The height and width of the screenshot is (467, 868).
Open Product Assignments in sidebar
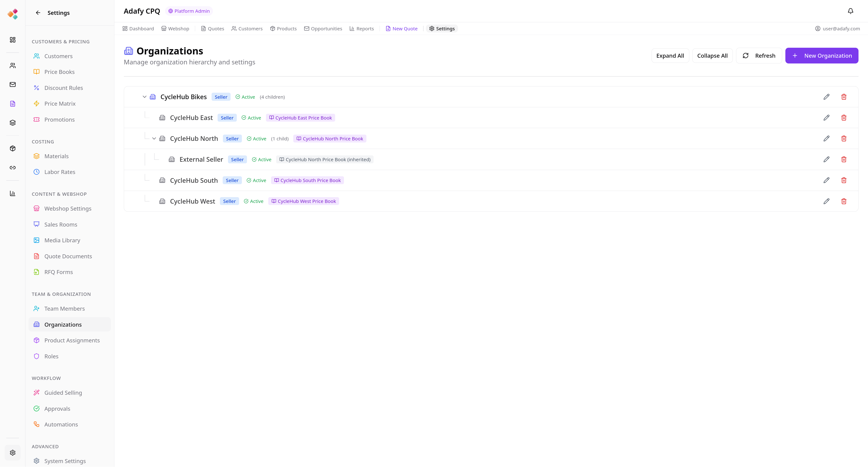(x=70, y=341)
